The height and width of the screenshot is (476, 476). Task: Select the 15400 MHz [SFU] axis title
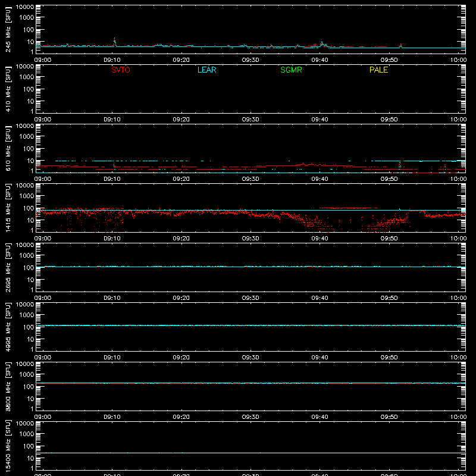pyautogui.click(x=8, y=446)
